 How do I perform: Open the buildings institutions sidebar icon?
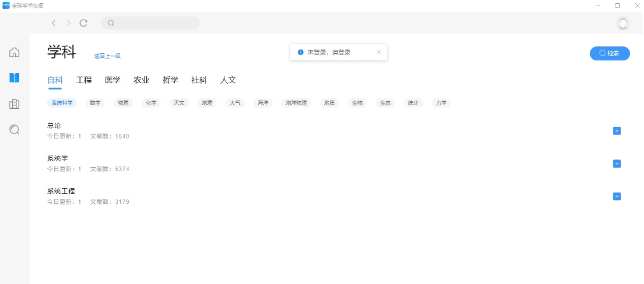click(15, 104)
